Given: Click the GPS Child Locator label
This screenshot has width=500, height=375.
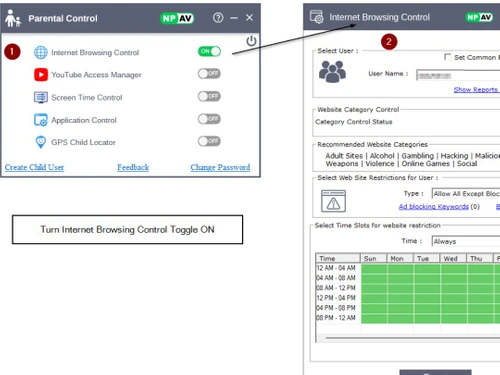Looking at the screenshot, I should [x=83, y=142].
